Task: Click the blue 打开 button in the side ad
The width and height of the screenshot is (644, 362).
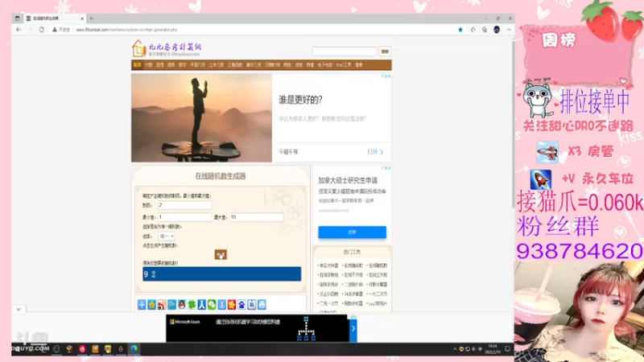Action: tap(352, 232)
